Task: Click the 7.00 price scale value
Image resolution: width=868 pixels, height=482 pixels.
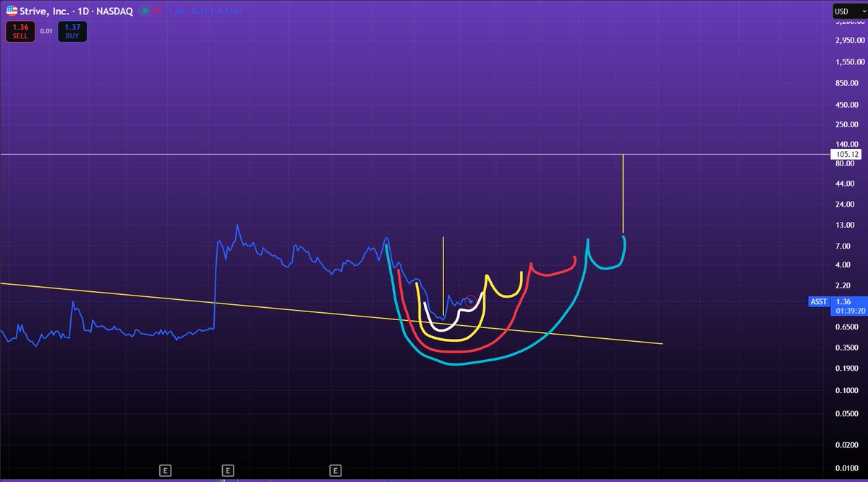Action: point(842,246)
